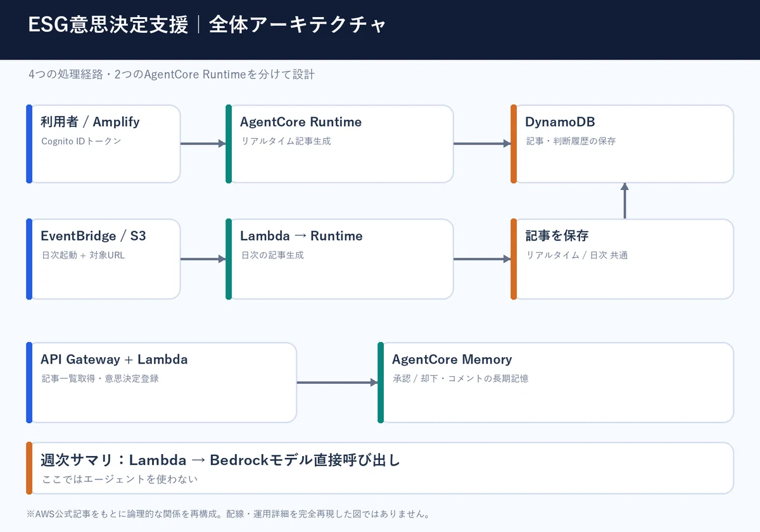Select the '週次サマリ：Lambda → Bedrockモデル直接呼び出し' heading
The height and width of the screenshot is (532, 760).
point(220,460)
